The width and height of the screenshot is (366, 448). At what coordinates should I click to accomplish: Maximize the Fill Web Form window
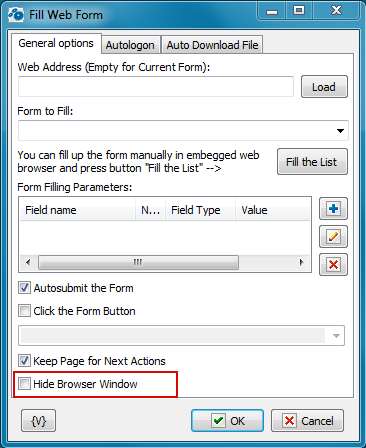[x=299, y=11]
